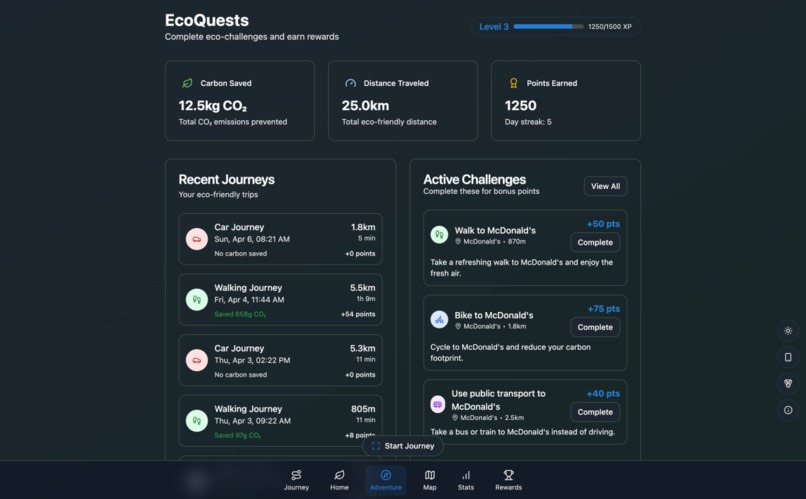Click the 1h 9m duration text
Viewport: 806px width, 499px height.
pos(365,299)
